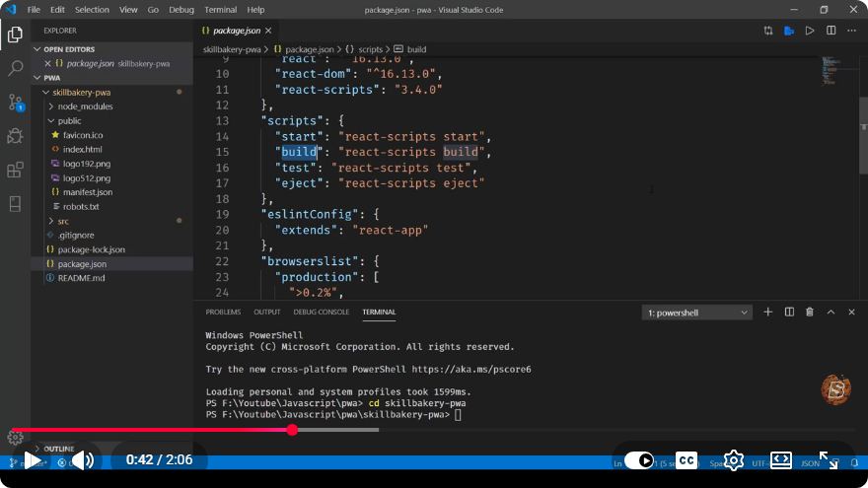Select the Terminal panel tab
The image size is (868, 488).
[x=379, y=313]
